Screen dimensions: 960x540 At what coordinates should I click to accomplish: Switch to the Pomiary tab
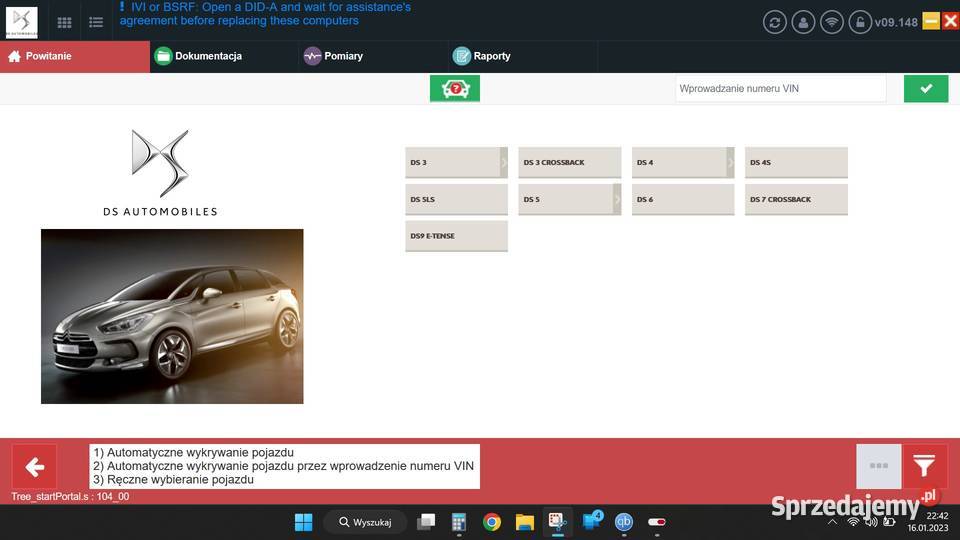(373, 56)
